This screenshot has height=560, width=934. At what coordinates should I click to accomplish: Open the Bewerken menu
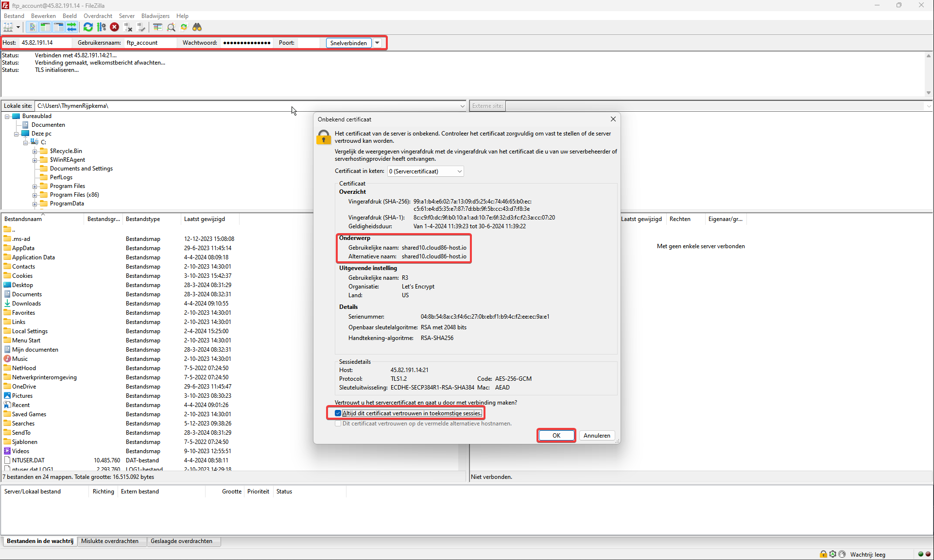click(44, 16)
